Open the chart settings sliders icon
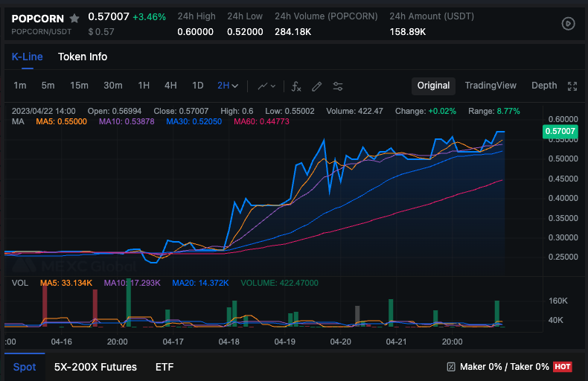This screenshot has width=588, height=381. click(x=338, y=86)
